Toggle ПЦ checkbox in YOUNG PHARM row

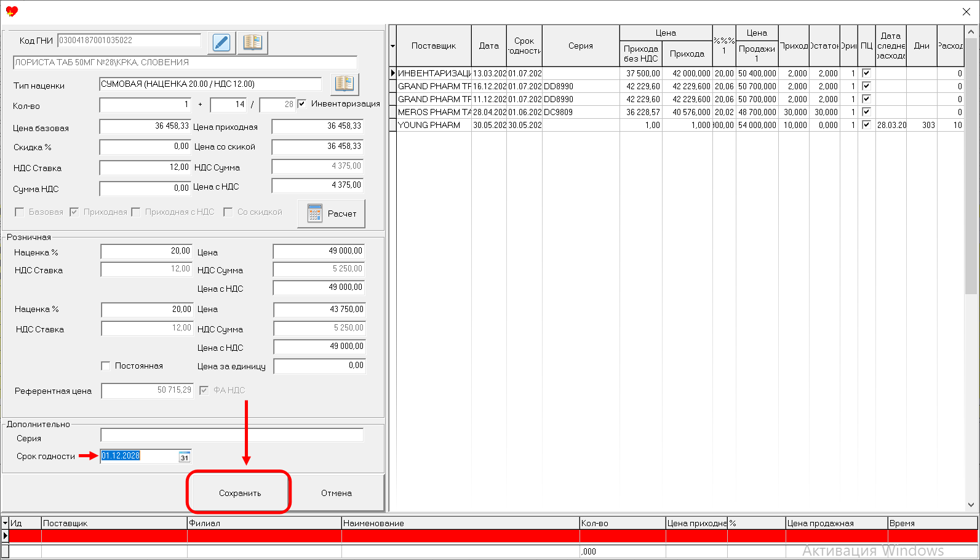866,125
